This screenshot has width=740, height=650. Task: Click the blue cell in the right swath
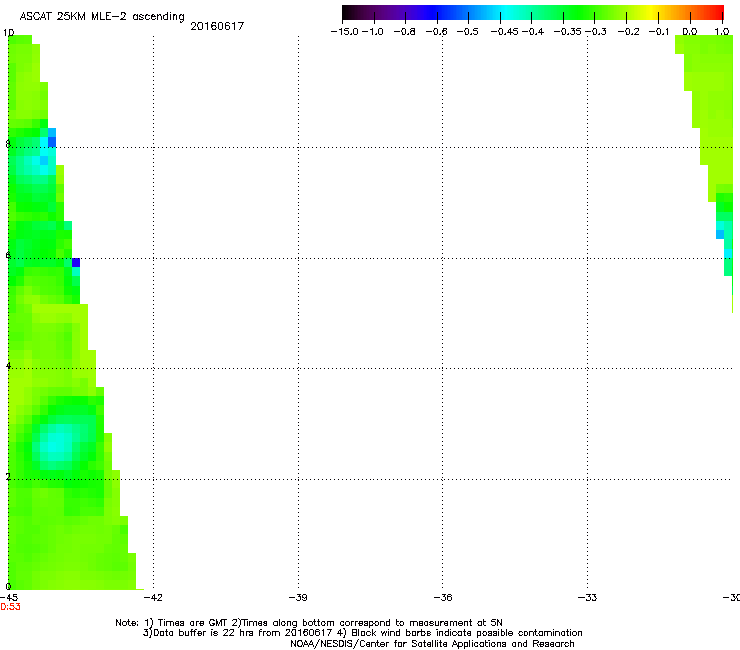coord(720,234)
